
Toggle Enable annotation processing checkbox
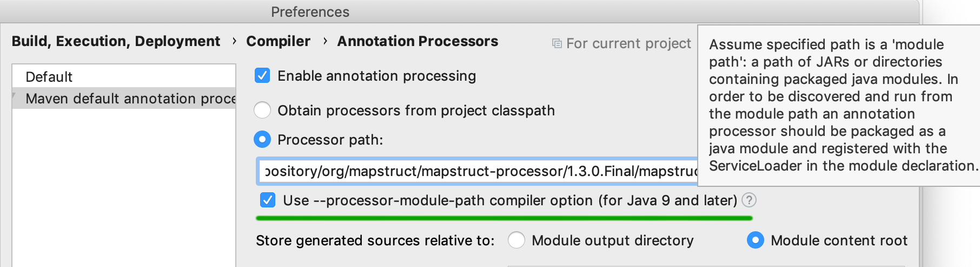pos(262,76)
